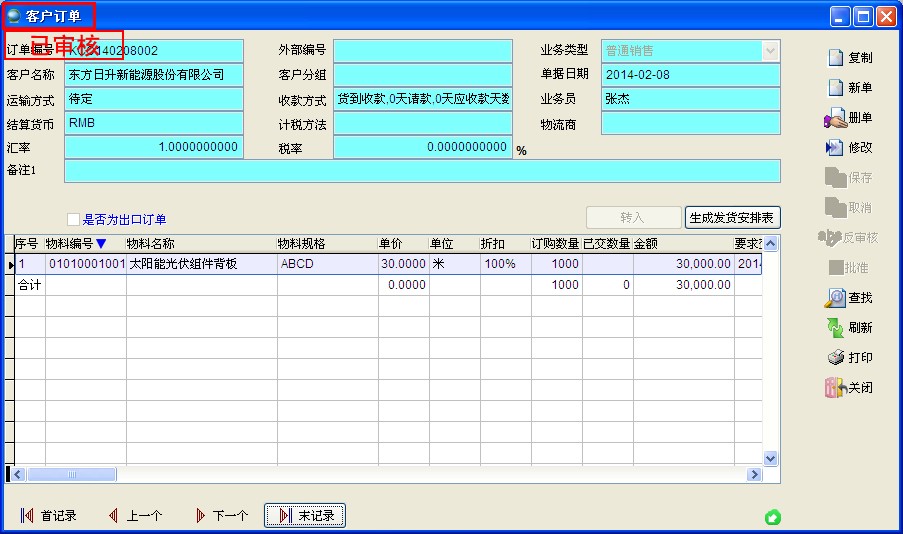Click the 税率 tax rate field
This screenshot has height=534, width=903.
423,147
